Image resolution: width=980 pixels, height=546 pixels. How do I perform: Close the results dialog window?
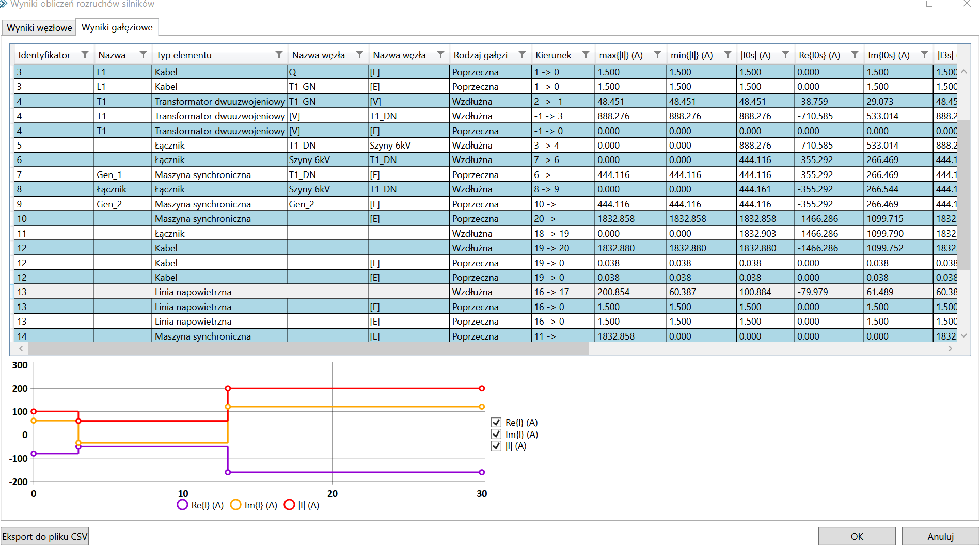[967, 4]
